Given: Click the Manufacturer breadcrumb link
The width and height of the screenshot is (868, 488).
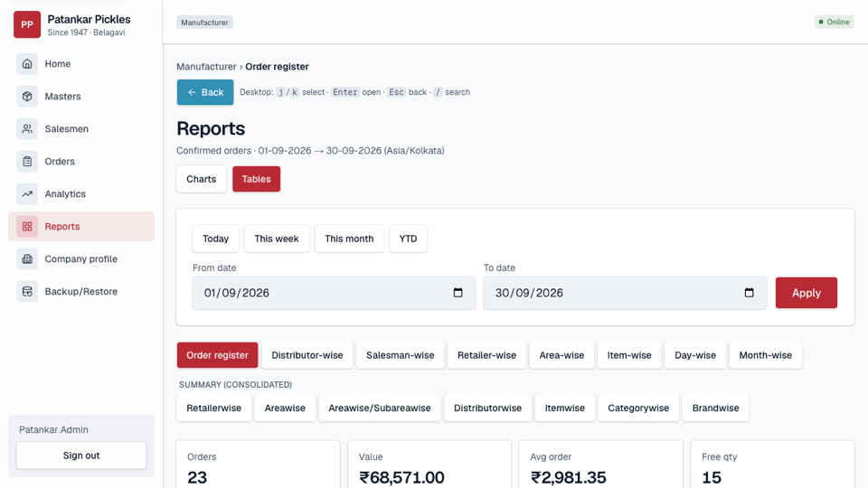Looking at the screenshot, I should coord(206,66).
